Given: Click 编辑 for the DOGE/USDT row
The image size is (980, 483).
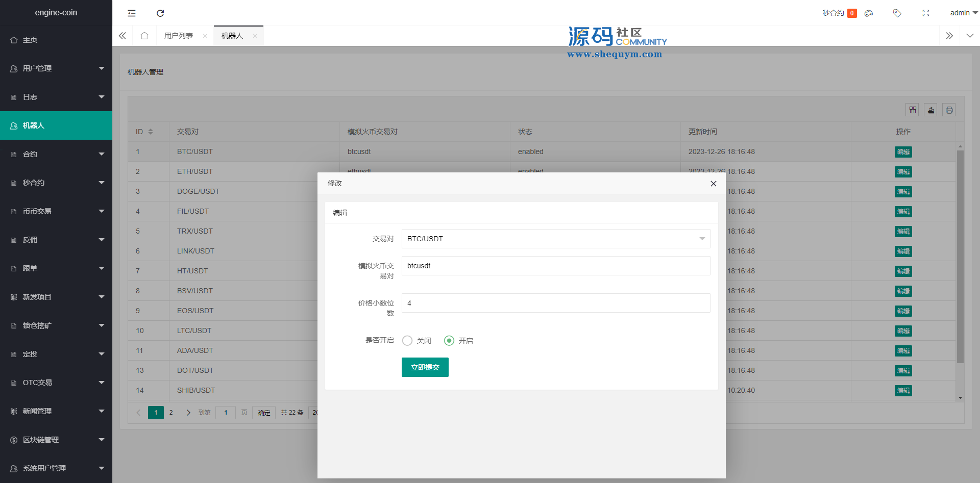Looking at the screenshot, I should point(903,192).
